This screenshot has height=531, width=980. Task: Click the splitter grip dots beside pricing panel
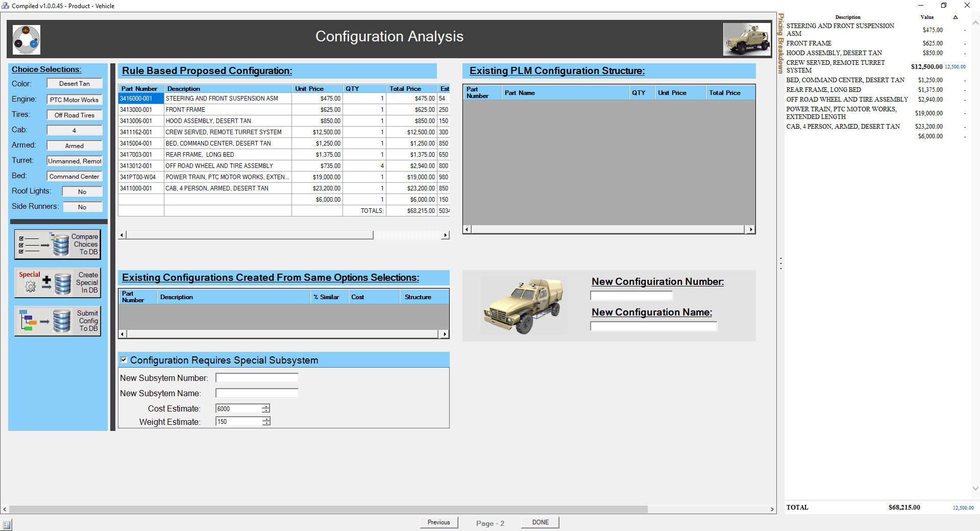coord(781,263)
